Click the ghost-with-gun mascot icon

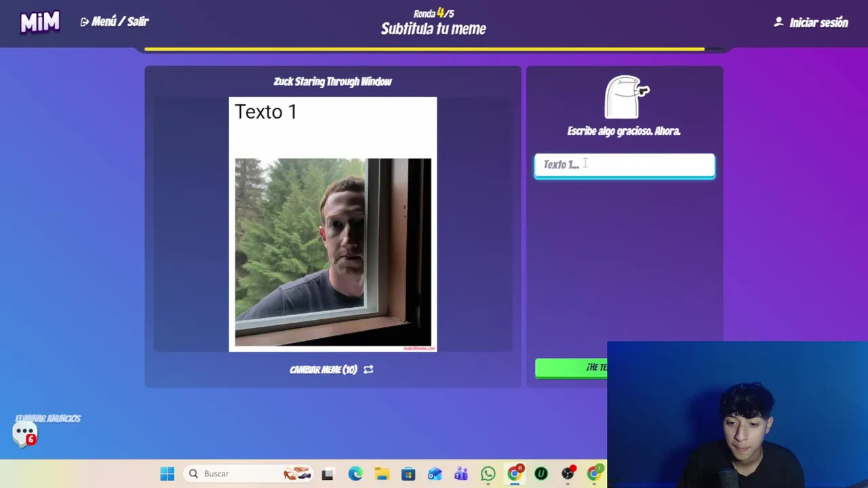627,98
